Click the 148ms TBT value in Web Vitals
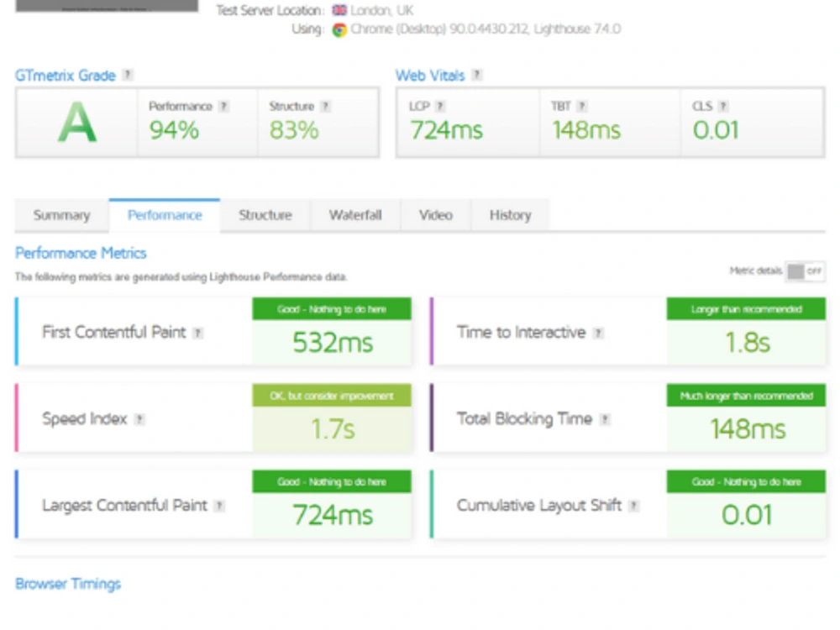The image size is (840, 630). pos(586,130)
